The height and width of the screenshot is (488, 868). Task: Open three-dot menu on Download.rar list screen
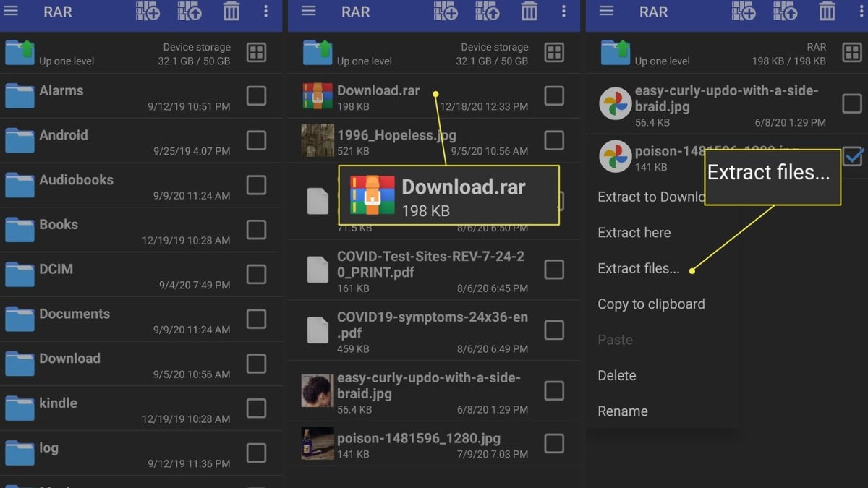pyautogui.click(x=564, y=12)
